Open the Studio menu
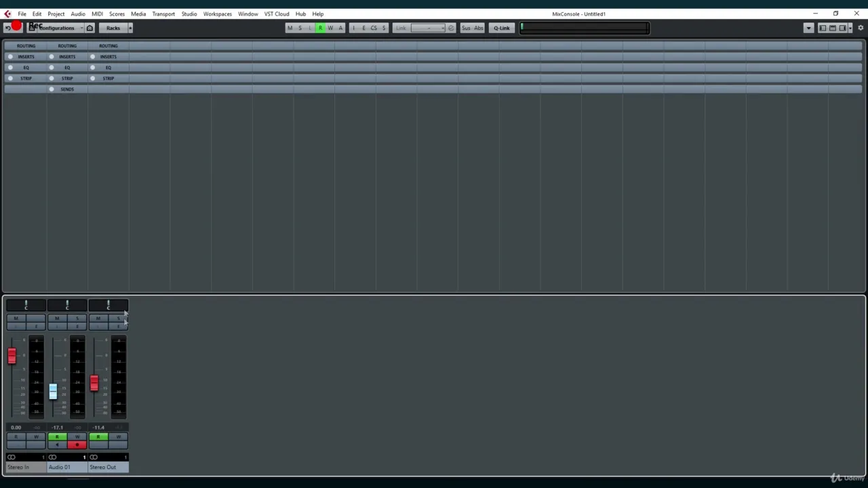868x488 pixels. (x=189, y=14)
